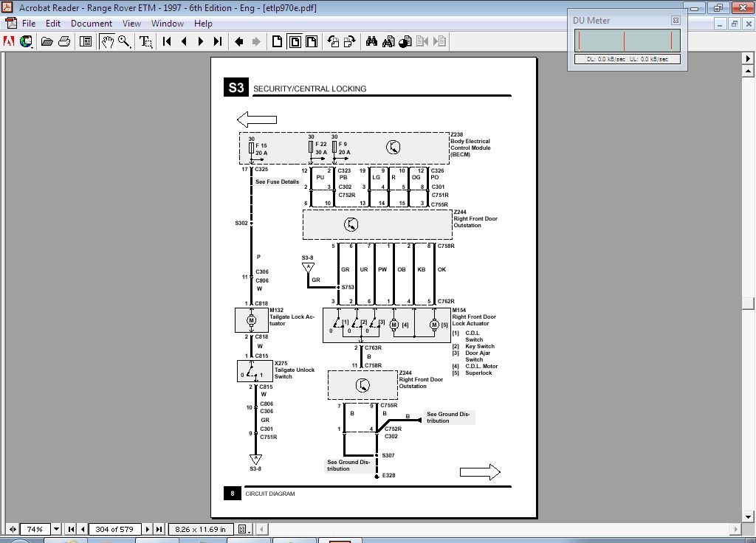Go to first page in status bar
This screenshot has height=543, width=756.
tap(71, 529)
